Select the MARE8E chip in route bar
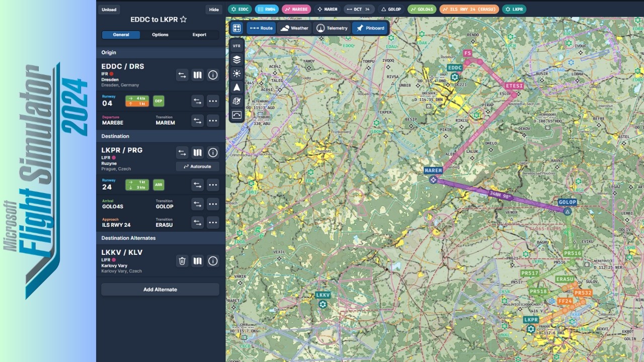Viewport: 644px width, 362px height. (x=296, y=9)
